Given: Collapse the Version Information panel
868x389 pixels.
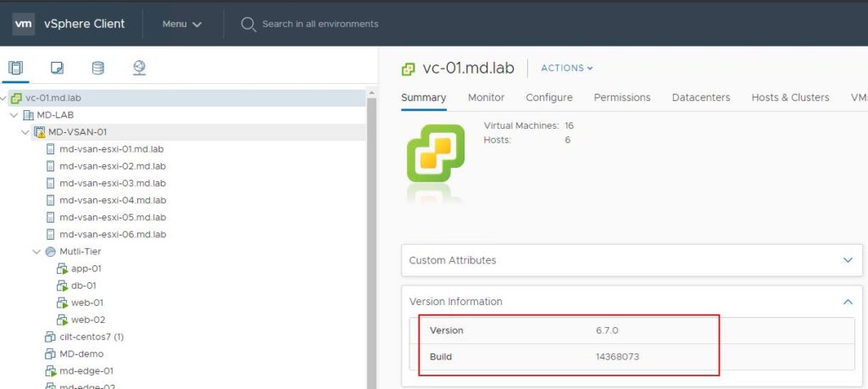Looking at the screenshot, I should (x=848, y=302).
